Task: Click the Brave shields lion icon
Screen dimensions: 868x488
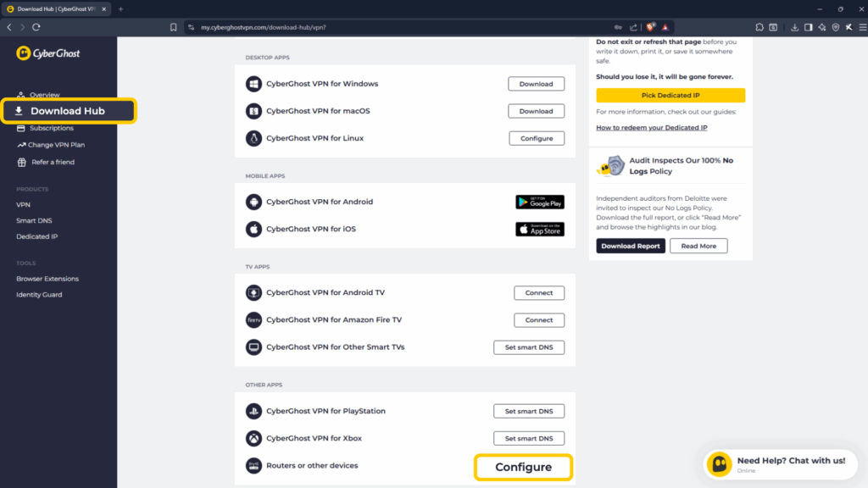Action: [x=651, y=27]
